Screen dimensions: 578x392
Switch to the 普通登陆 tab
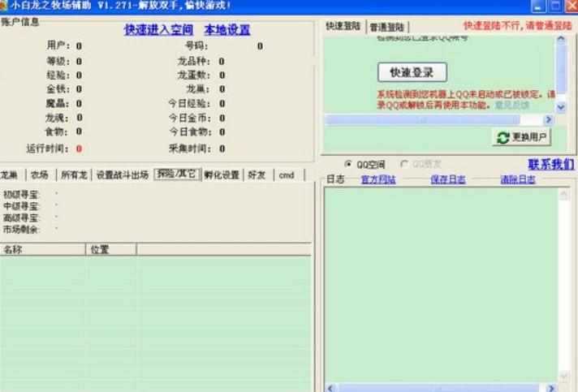(x=389, y=27)
